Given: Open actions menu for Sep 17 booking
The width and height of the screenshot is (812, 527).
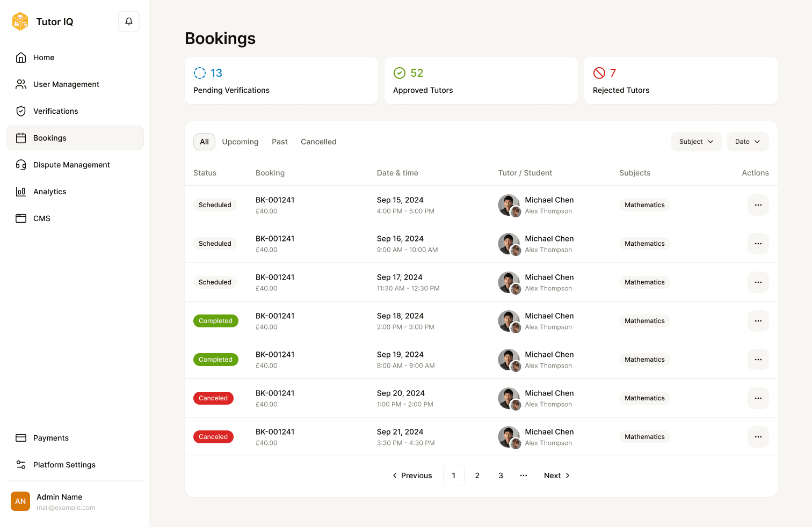Looking at the screenshot, I should [758, 282].
